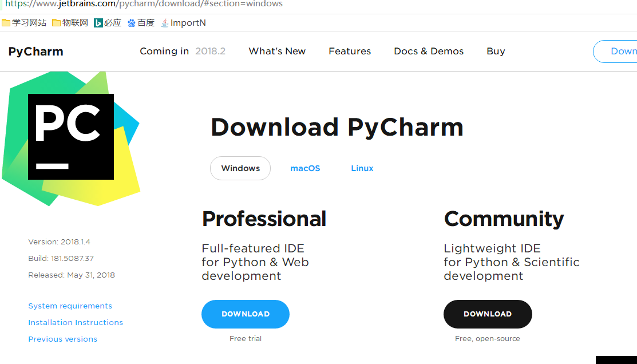This screenshot has height=364, width=637.
Task: Open the Installation Instructions link
Action: click(x=76, y=323)
